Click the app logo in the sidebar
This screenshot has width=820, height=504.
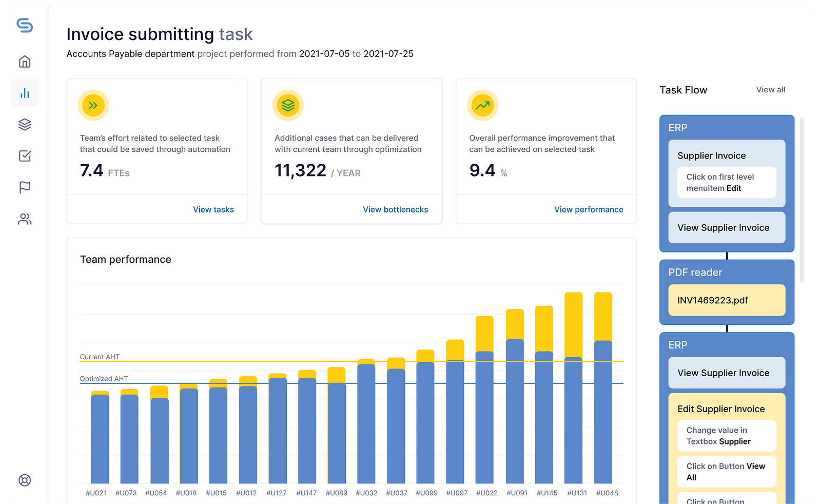(25, 25)
